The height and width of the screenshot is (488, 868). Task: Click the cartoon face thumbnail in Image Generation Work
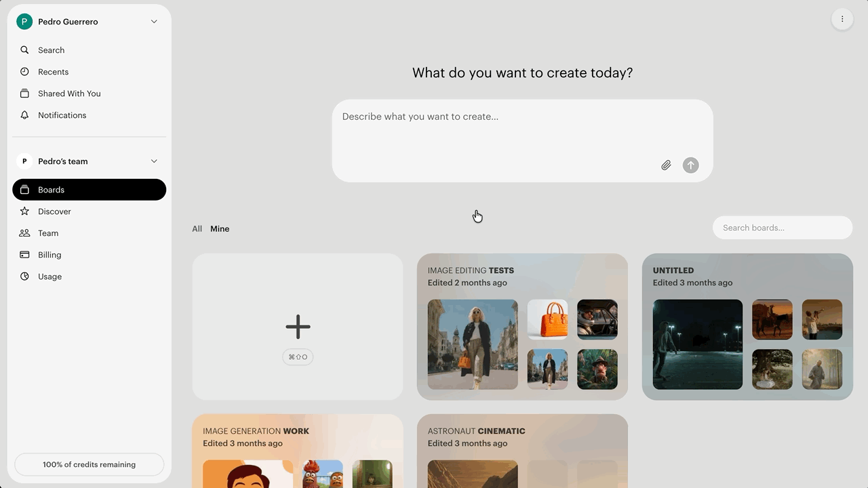click(248, 474)
